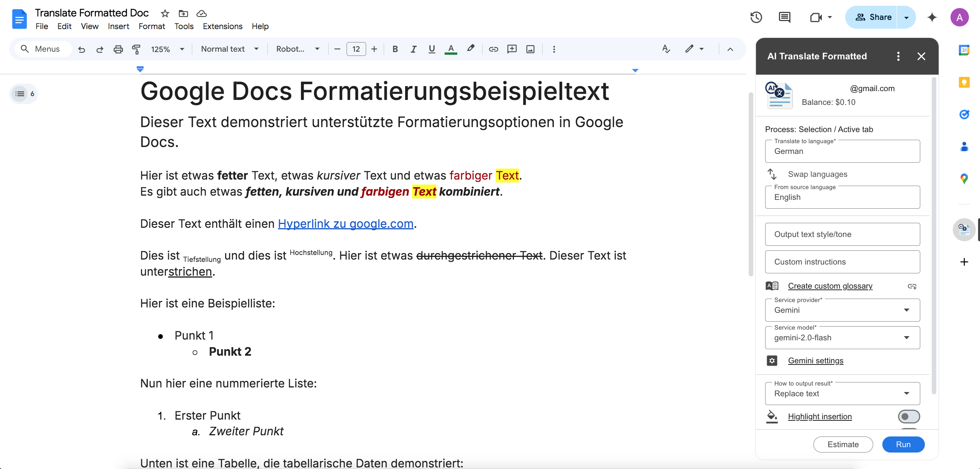This screenshot has width=980, height=469.
Task: Select the Paint format tool
Action: coord(136,49)
